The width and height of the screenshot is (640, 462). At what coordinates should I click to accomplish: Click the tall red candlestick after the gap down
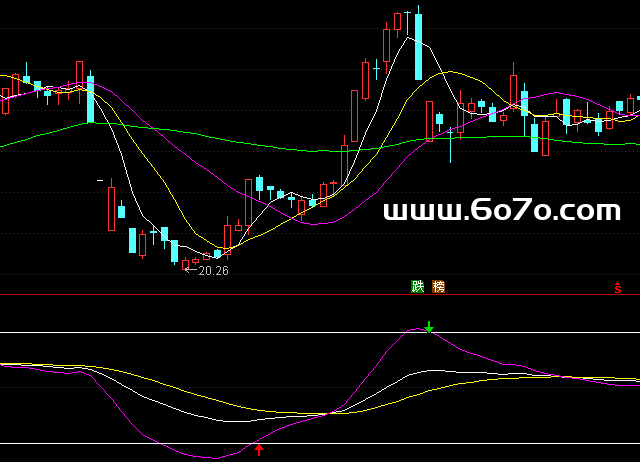(x=112, y=208)
